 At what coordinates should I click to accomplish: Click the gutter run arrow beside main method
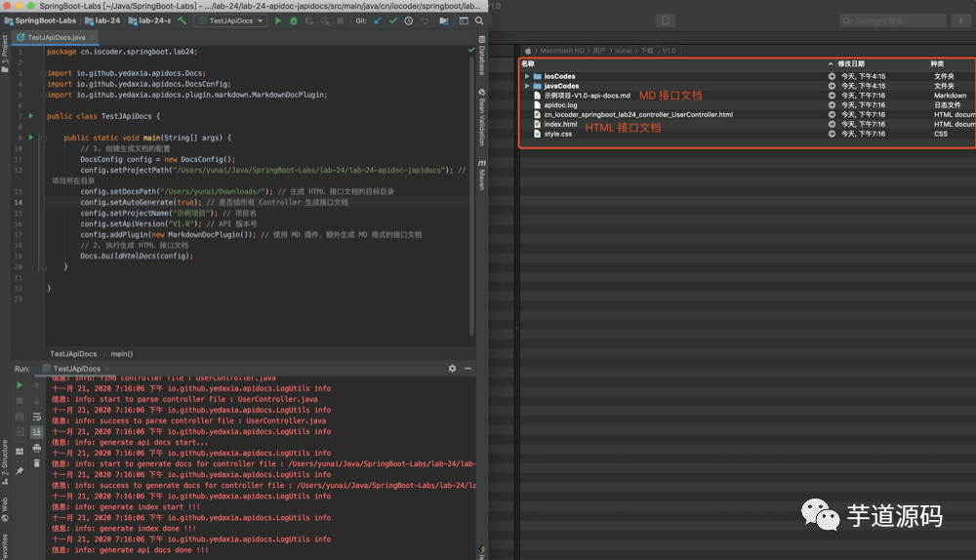30,138
